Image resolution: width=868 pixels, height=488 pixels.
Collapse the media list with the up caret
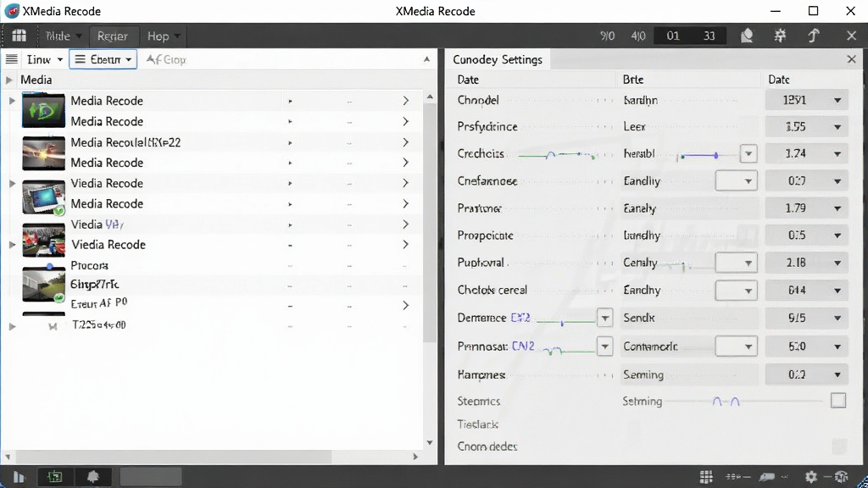pyautogui.click(x=426, y=59)
